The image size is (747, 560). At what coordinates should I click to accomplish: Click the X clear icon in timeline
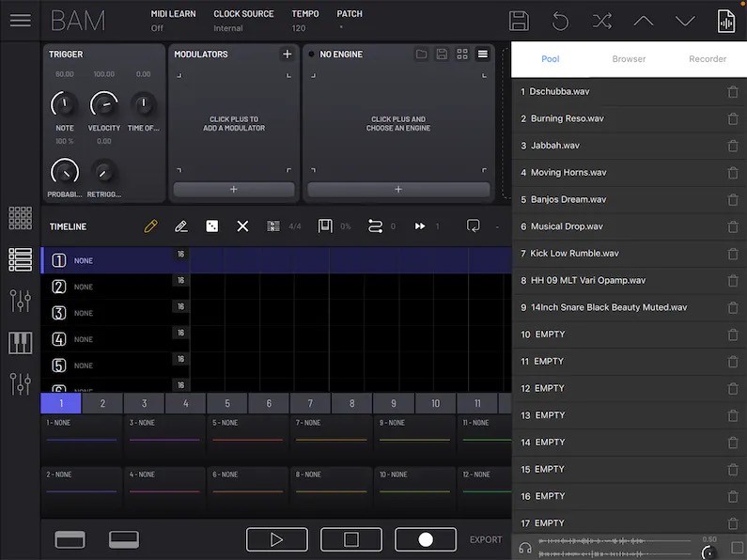tap(242, 226)
